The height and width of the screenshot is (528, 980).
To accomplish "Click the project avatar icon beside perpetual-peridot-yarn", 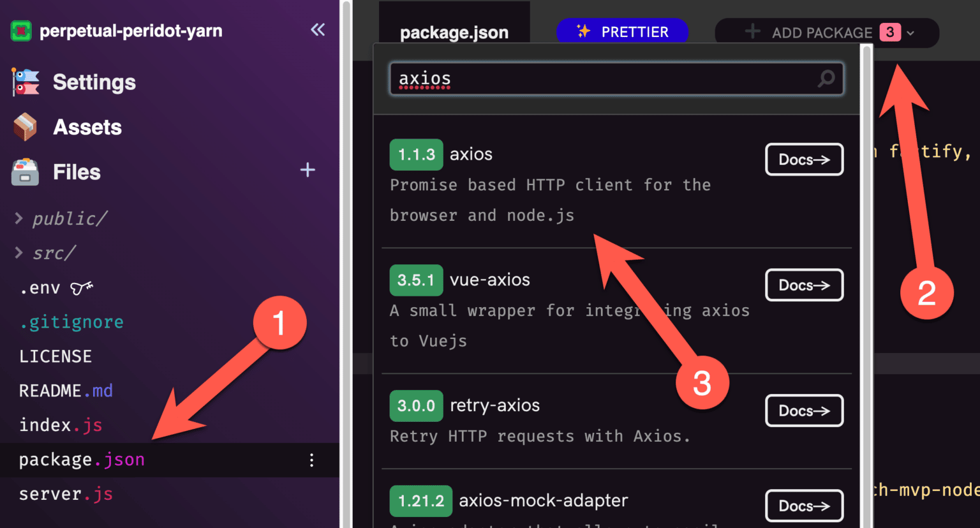I will click(x=21, y=31).
